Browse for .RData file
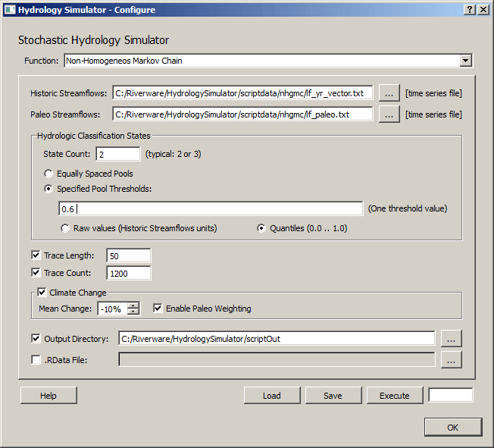The width and height of the screenshot is (494, 448). [451, 360]
